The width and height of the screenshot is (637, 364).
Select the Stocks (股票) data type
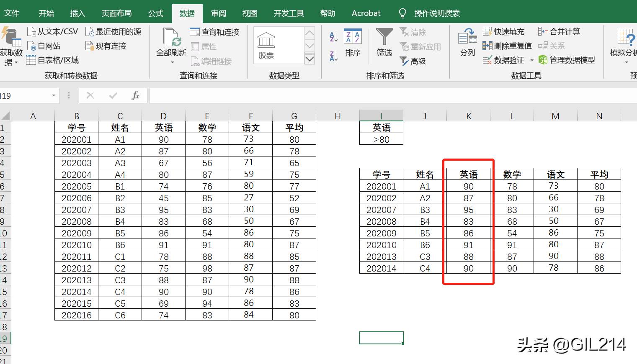[x=266, y=46]
